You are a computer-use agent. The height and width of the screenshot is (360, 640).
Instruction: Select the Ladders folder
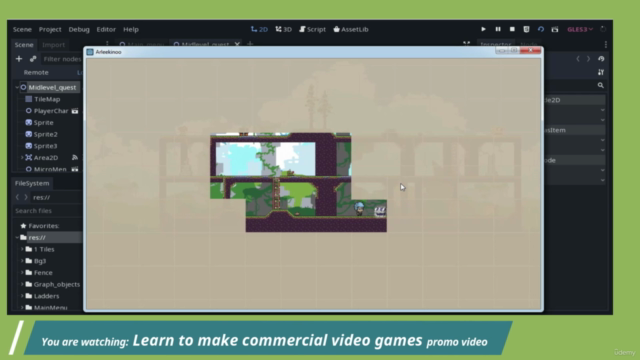click(46, 296)
